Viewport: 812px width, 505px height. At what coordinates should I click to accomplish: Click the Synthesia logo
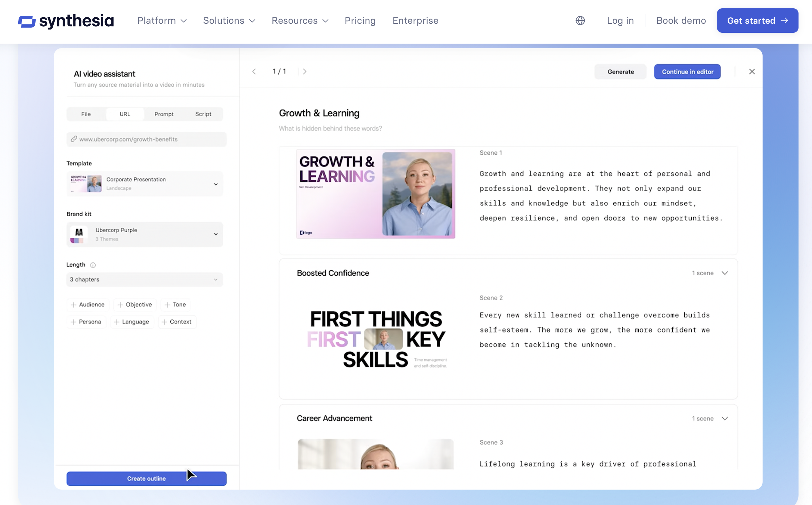66,21
